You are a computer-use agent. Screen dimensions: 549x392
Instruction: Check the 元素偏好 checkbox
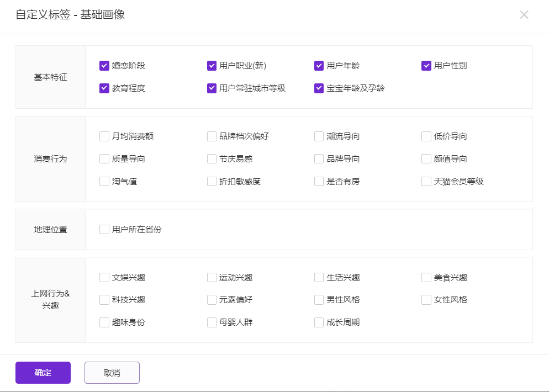(x=212, y=300)
